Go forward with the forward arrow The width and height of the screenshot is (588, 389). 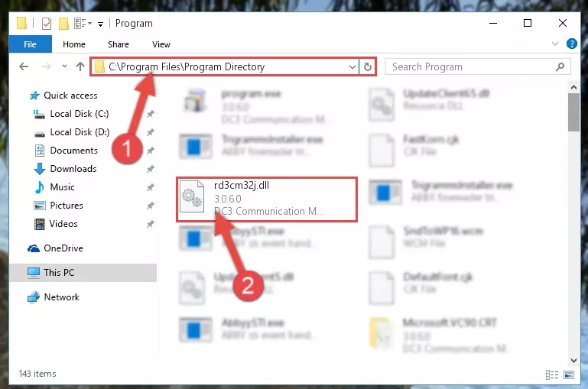(x=47, y=66)
